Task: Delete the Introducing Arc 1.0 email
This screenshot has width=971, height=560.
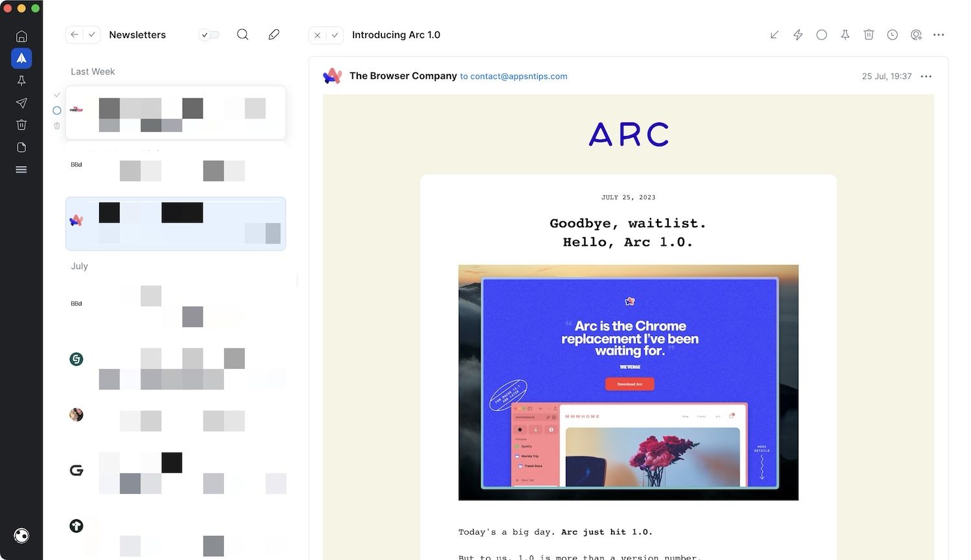Action: pyautogui.click(x=869, y=35)
